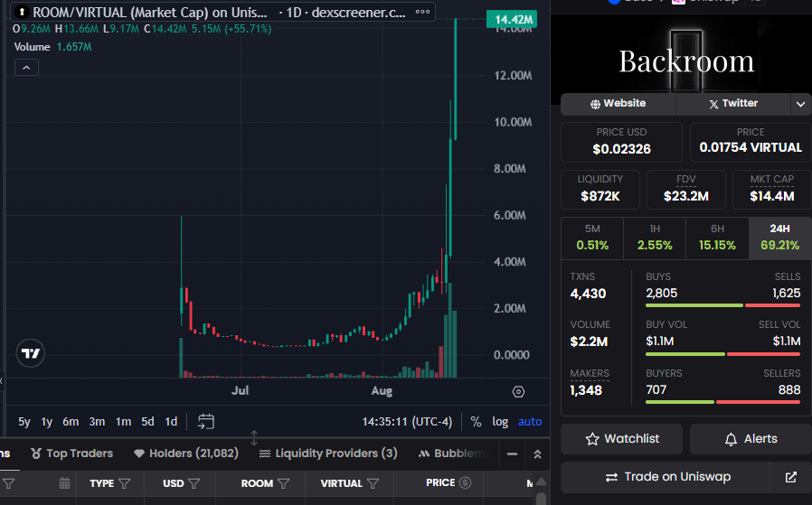This screenshot has width=812, height=505.
Task: Set chart range to 1y
Action: (x=47, y=422)
